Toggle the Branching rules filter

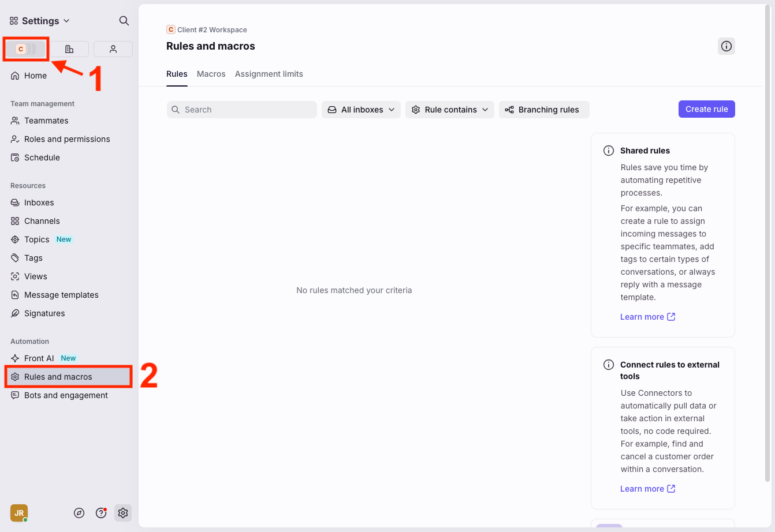(543, 110)
